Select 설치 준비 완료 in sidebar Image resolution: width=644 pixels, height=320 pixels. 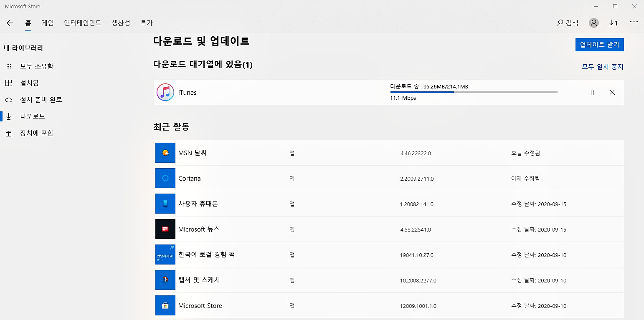tap(41, 100)
